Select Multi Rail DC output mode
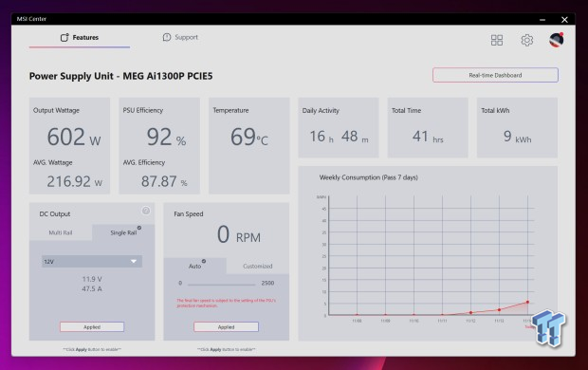This screenshot has width=588, height=370. click(x=61, y=232)
